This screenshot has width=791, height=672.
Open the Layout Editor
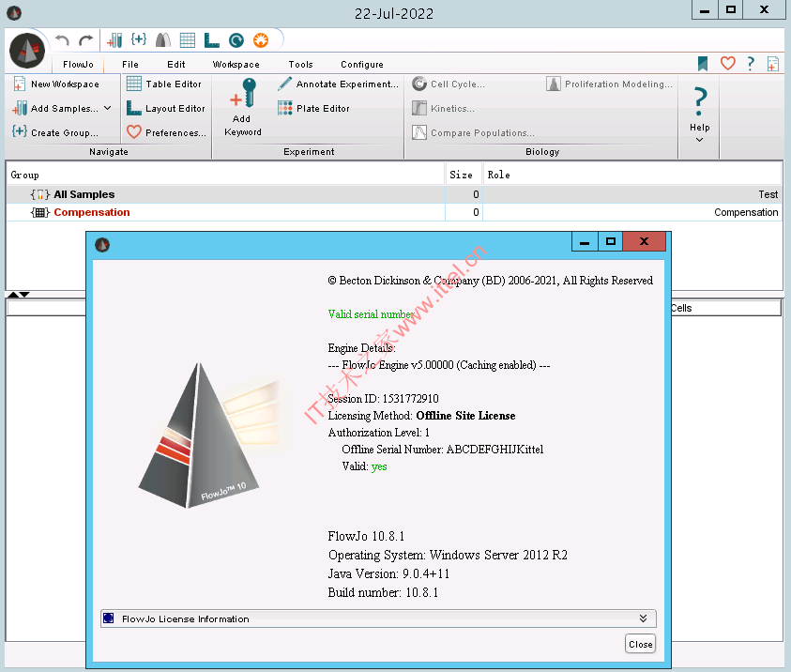166,109
